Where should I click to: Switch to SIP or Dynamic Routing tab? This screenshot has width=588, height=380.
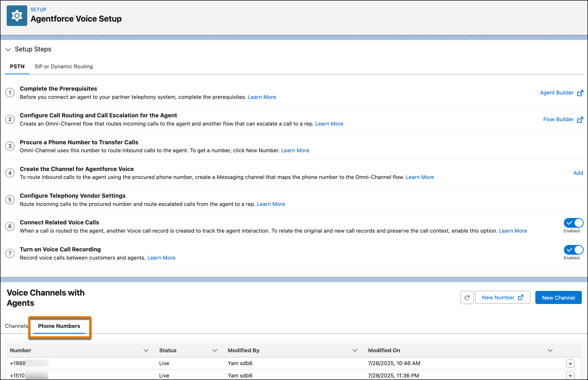[x=64, y=66]
